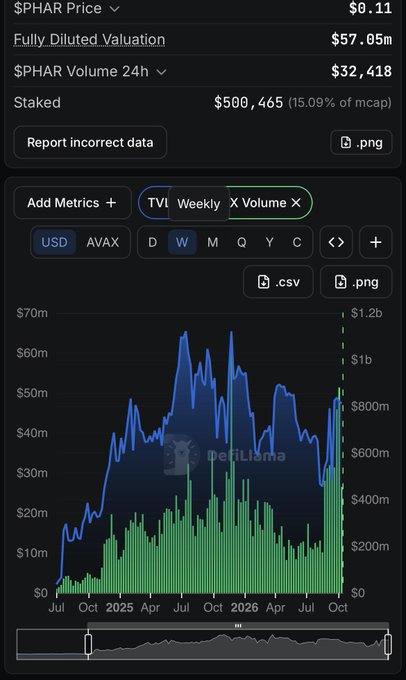Remove the DEX Volume metric chip

(296, 203)
